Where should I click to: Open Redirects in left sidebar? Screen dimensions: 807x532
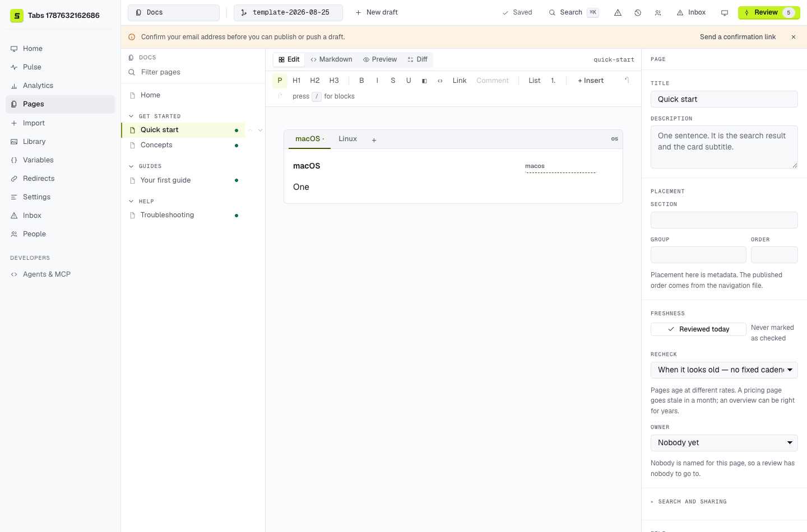(60, 179)
